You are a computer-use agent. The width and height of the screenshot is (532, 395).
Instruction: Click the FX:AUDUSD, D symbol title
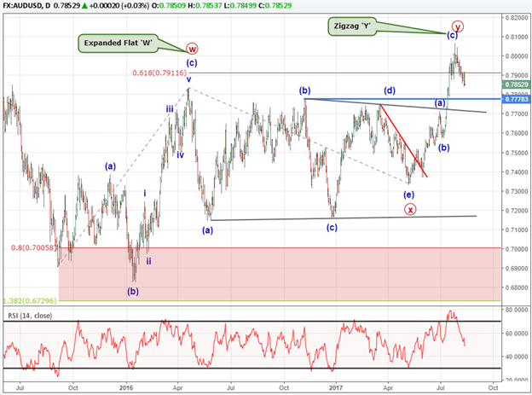click(26, 5)
